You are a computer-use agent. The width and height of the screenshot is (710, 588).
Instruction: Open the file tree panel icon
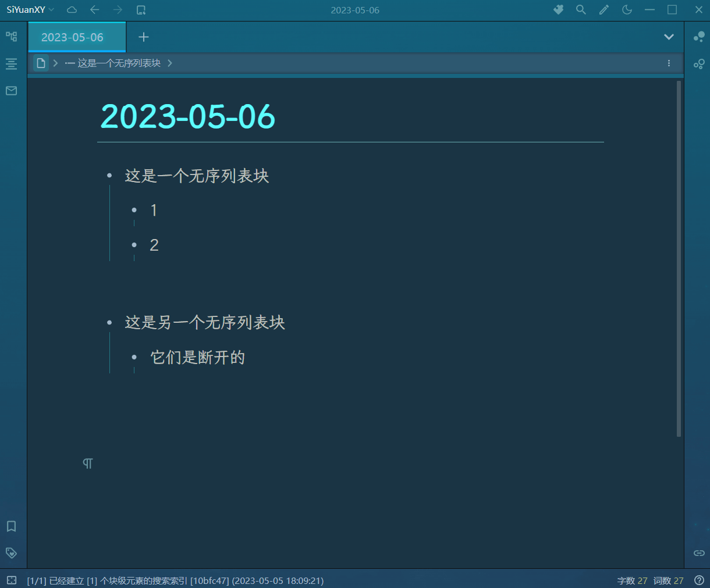coord(11,36)
